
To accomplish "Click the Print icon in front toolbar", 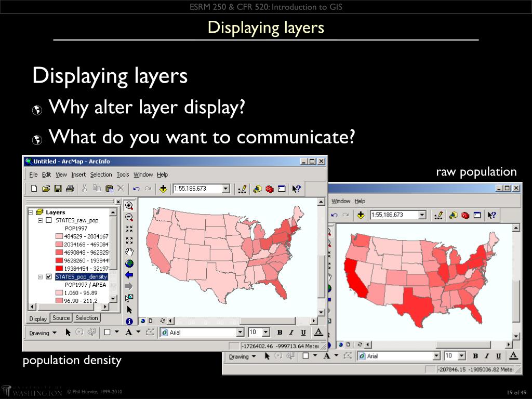I will (70, 189).
